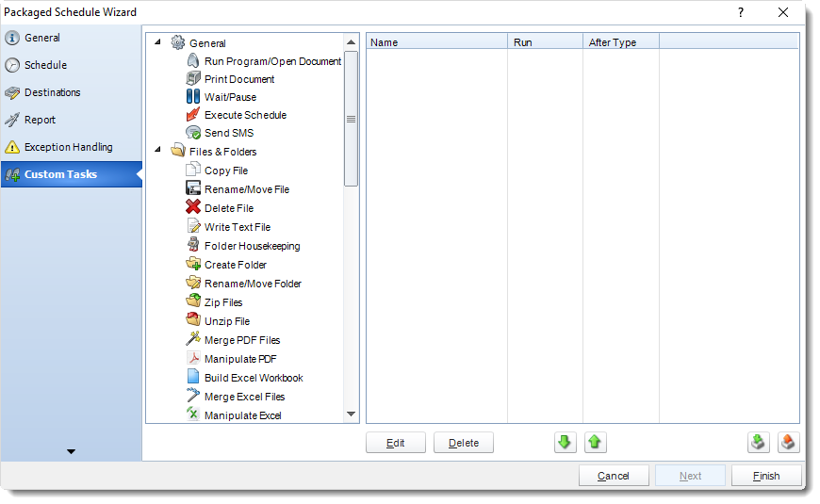Select 'Print Document' label in tree
Image resolution: width=820 pixels, height=504 pixels.
click(x=239, y=79)
